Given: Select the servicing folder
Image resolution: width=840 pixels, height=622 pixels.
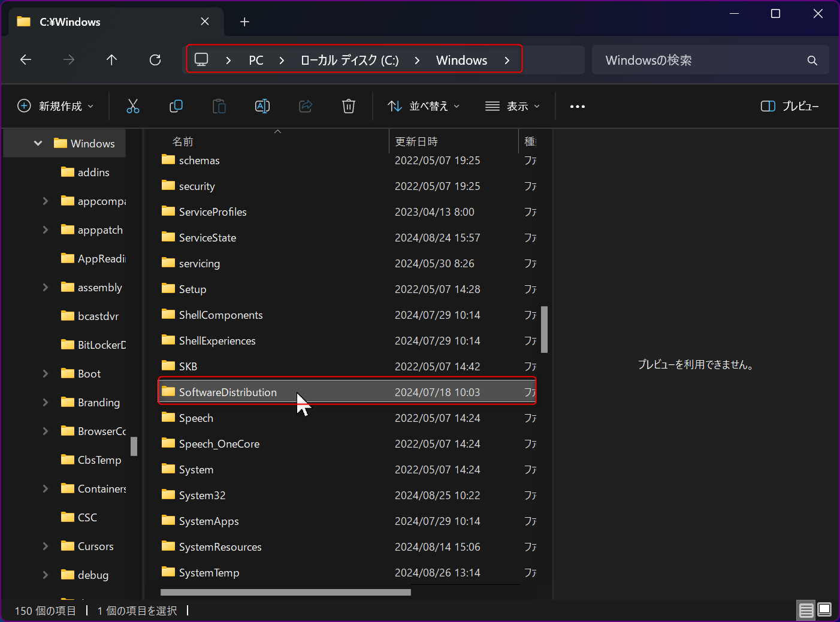Looking at the screenshot, I should point(348,264).
